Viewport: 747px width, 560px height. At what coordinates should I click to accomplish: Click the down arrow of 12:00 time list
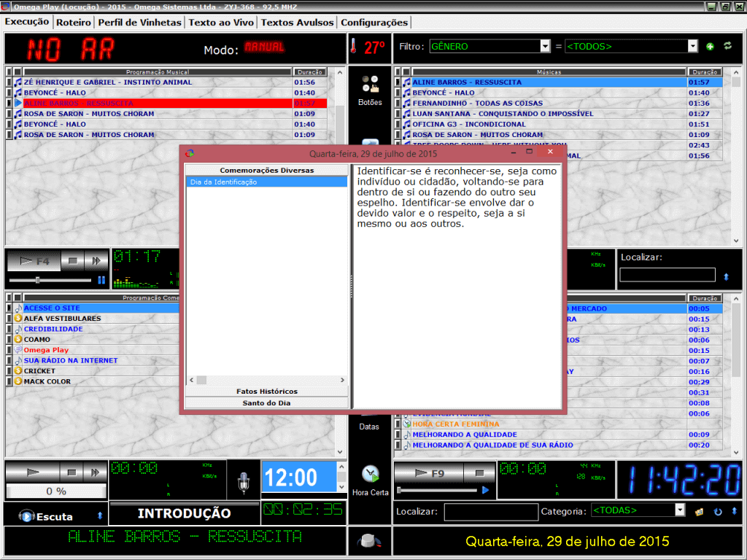click(341, 487)
